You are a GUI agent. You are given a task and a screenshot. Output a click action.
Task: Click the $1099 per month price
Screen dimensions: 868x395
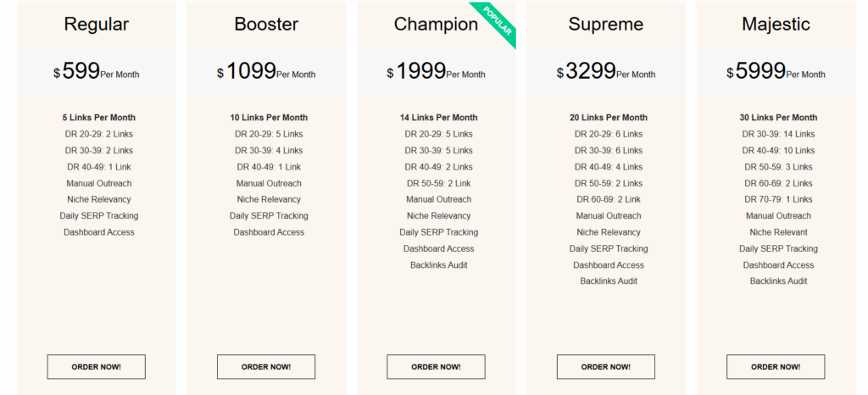tap(266, 72)
